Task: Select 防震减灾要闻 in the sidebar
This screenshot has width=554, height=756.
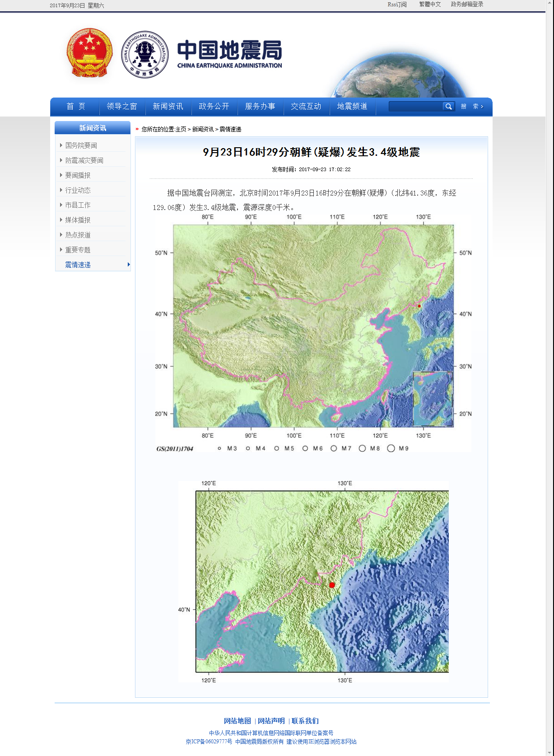Action: (84, 160)
